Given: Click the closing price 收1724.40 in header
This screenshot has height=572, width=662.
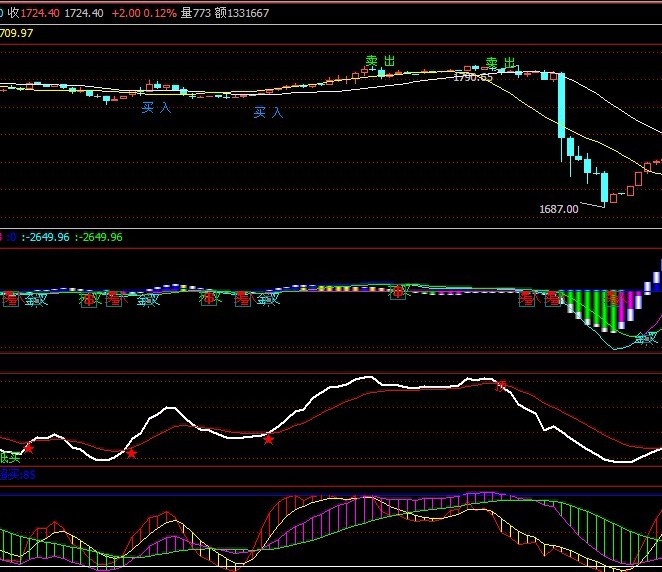Looking at the screenshot, I should (34, 13).
